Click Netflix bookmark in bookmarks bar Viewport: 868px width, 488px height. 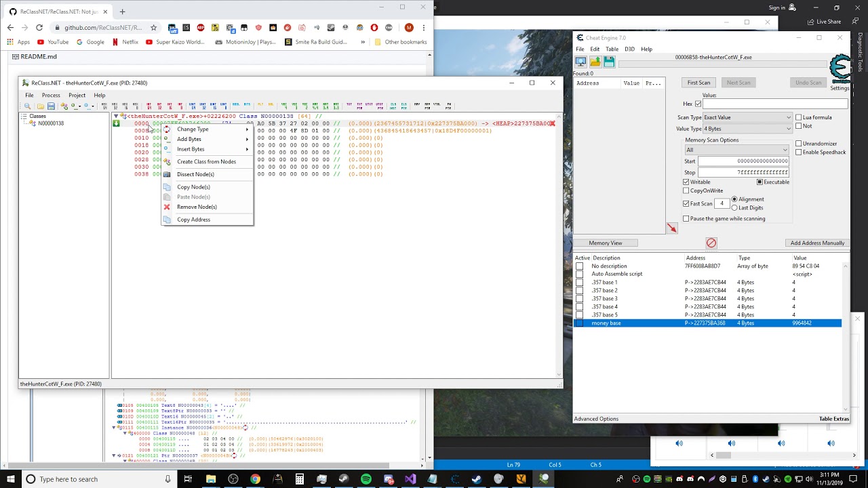point(125,42)
